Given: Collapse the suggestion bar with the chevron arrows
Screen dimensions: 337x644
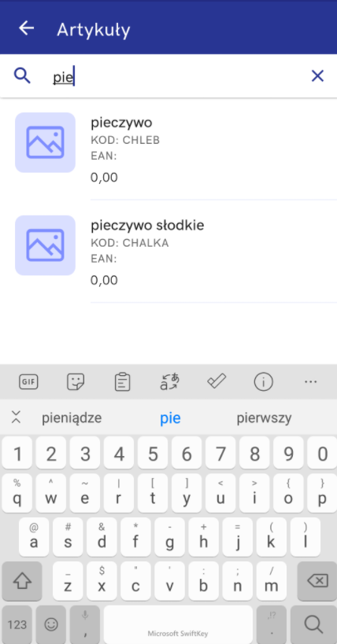Looking at the screenshot, I should 16,417.
